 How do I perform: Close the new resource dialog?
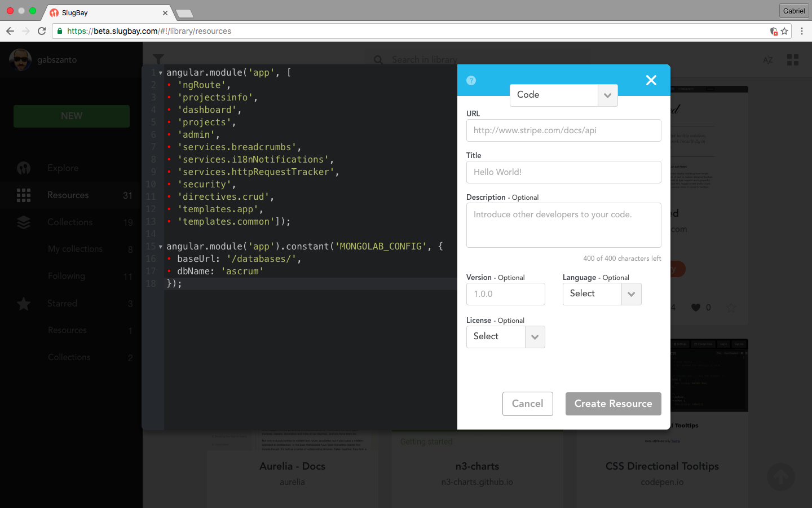click(x=651, y=80)
